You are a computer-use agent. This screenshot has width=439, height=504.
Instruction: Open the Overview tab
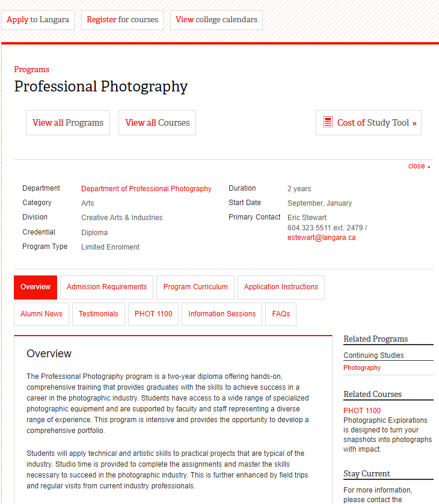[35, 287]
